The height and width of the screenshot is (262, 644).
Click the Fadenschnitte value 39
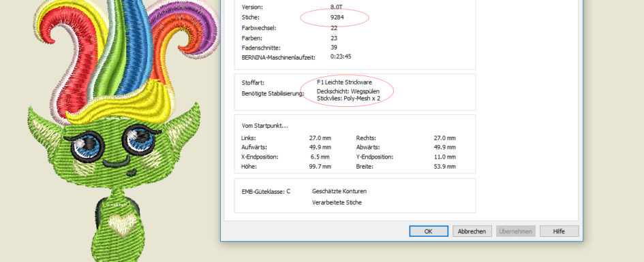pyautogui.click(x=334, y=47)
